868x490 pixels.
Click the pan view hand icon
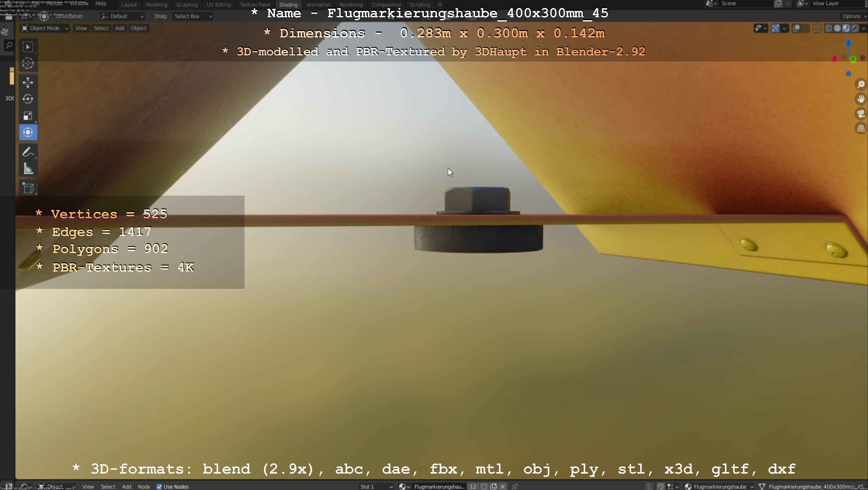(861, 99)
